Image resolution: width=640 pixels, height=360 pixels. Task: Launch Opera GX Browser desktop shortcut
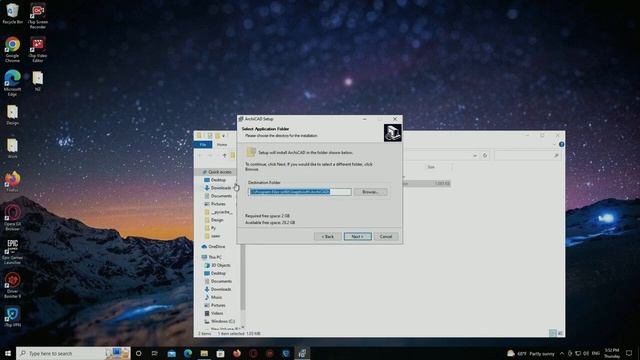coord(12,218)
